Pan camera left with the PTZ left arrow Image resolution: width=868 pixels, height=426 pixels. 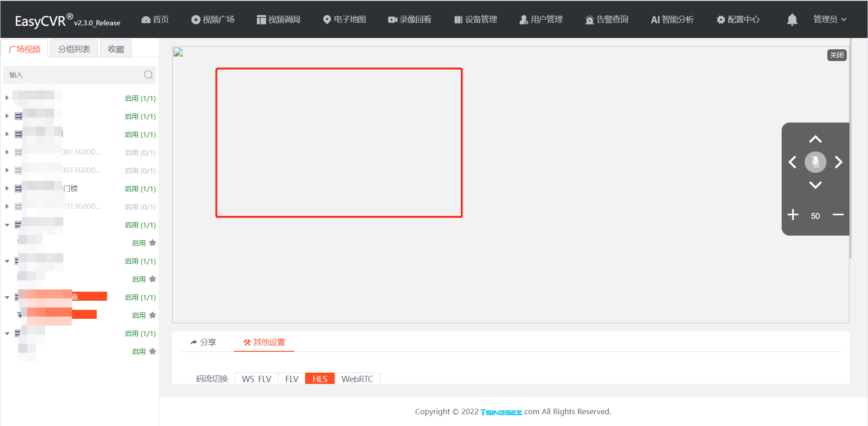793,162
